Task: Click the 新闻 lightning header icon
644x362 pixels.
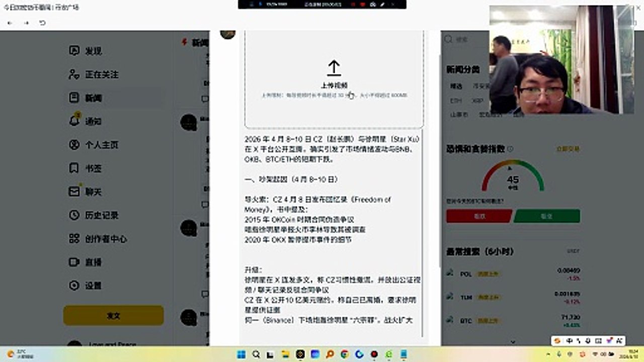Action: click(185, 42)
